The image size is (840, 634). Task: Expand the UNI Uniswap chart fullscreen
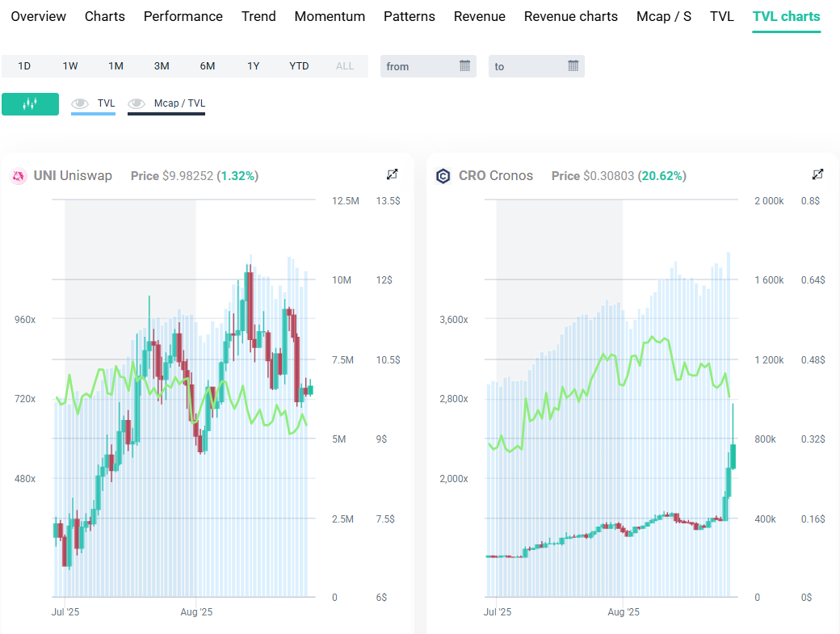point(393,174)
